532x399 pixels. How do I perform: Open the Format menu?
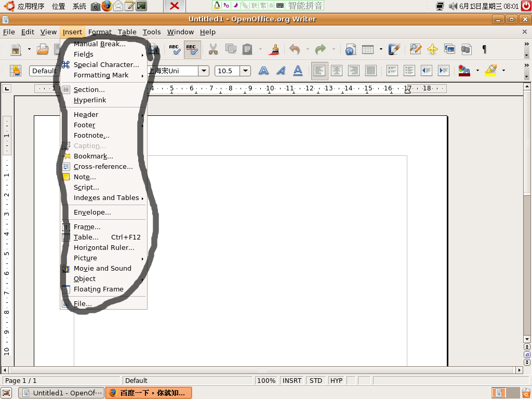[100, 32]
